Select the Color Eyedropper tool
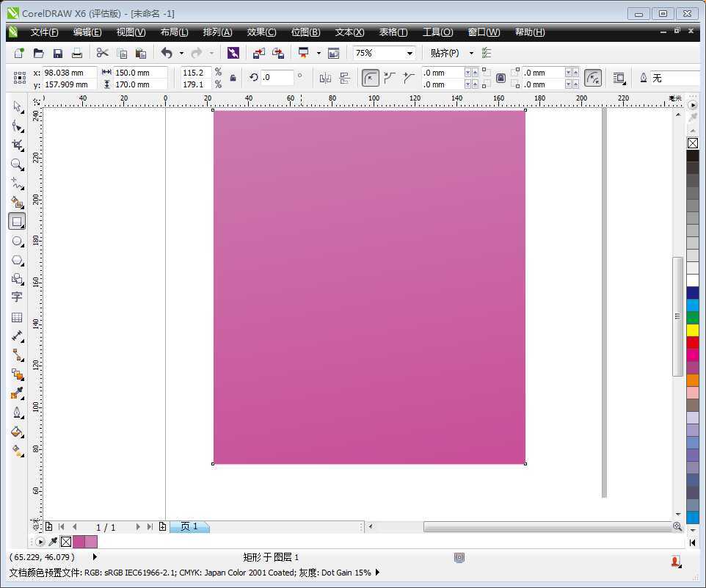706x588 pixels. click(x=17, y=394)
